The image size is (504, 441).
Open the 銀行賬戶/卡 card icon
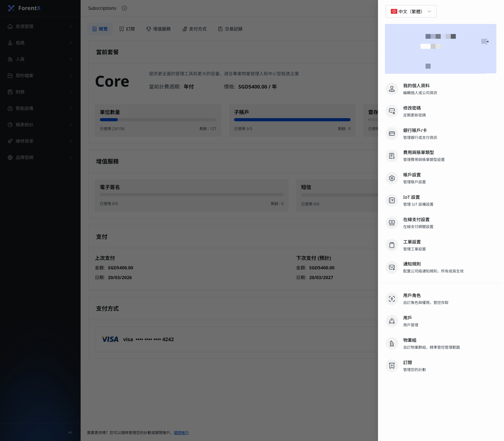(392, 134)
